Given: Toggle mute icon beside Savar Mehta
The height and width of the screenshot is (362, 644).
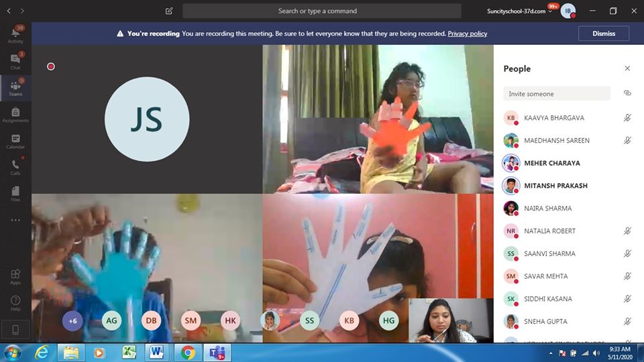Looking at the screenshot, I should point(627,276).
